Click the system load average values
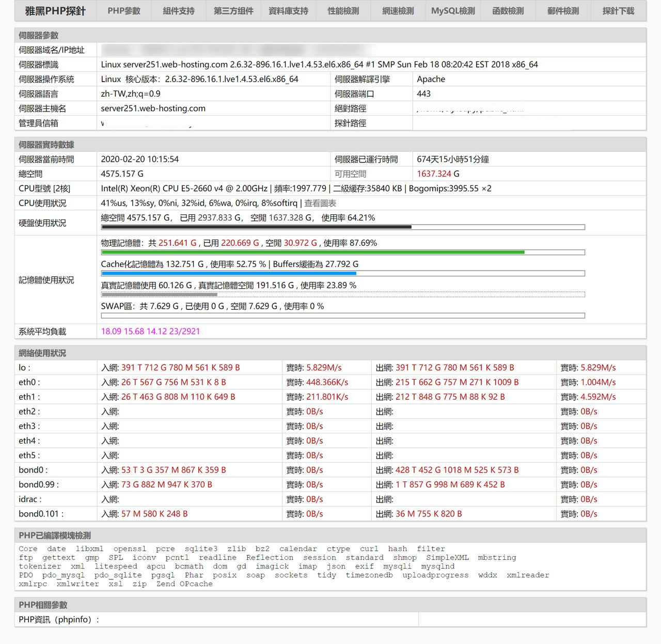This screenshot has height=644, width=661. 149,331
